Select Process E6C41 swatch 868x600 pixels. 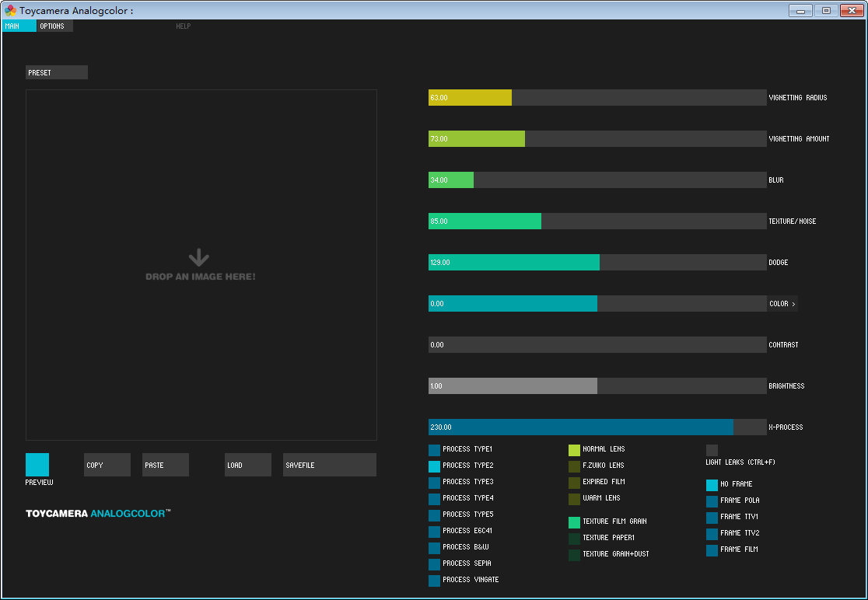click(435, 532)
